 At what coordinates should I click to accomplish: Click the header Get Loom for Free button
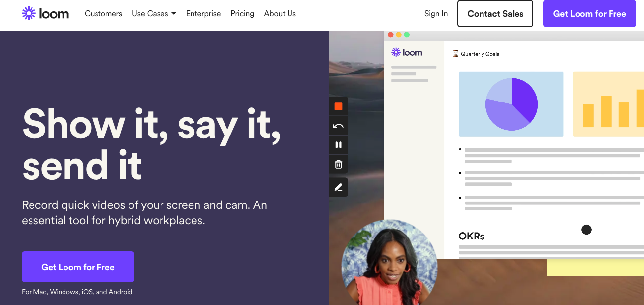coord(590,13)
